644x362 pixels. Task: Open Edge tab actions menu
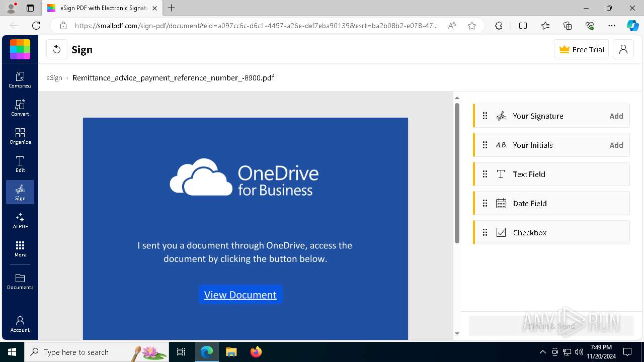(30, 8)
